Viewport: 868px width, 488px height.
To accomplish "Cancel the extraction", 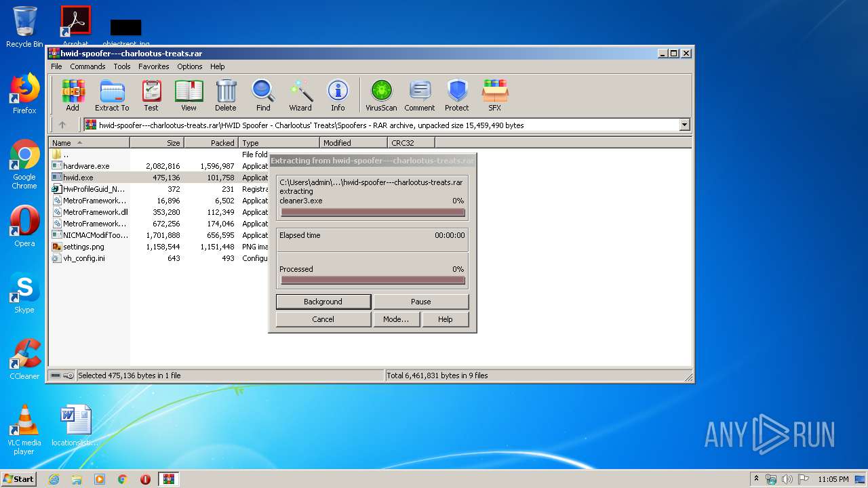I will [323, 319].
